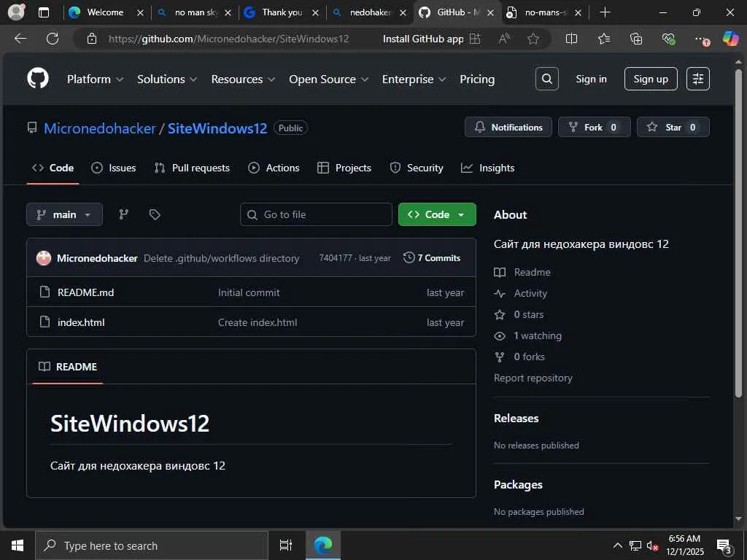Open the Activity link in About

point(530,293)
